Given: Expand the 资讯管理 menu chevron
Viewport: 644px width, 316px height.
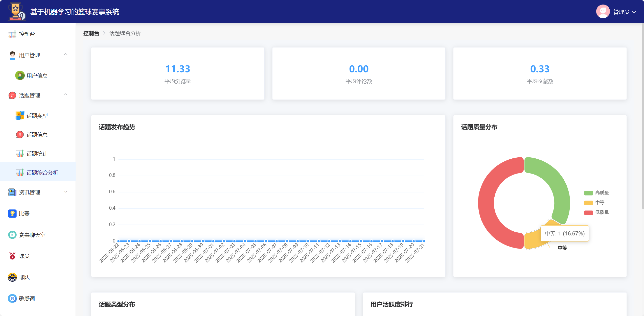Looking at the screenshot, I should tap(66, 192).
